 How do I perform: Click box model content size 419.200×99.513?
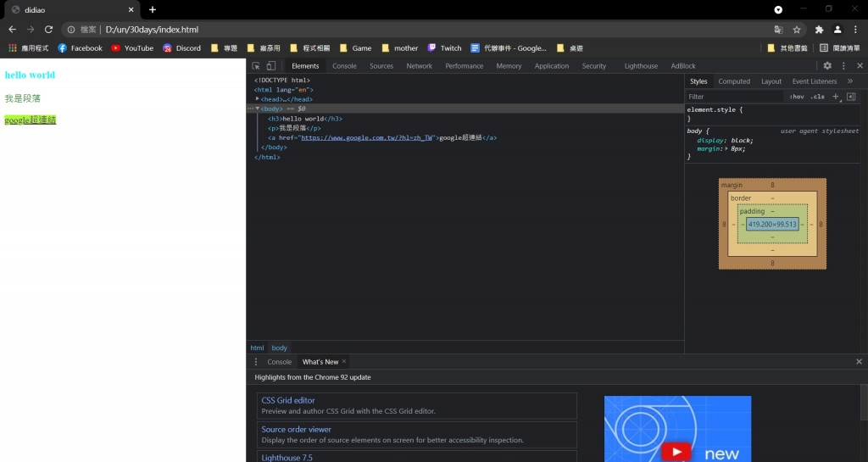click(772, 224)
